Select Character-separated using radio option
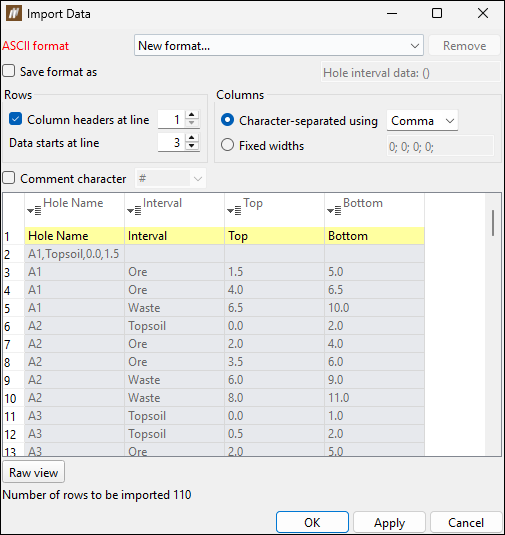 (x=227, y=120)
